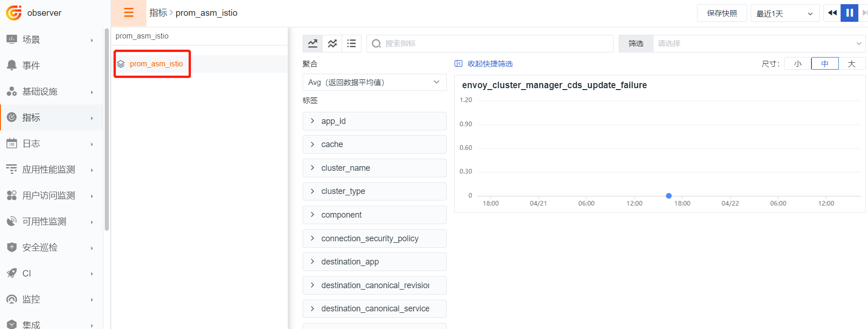Select prom_asm_istio in the metric set list
Image resolution: width=868 pixels, height=329 pixels.
coord(156,64)
